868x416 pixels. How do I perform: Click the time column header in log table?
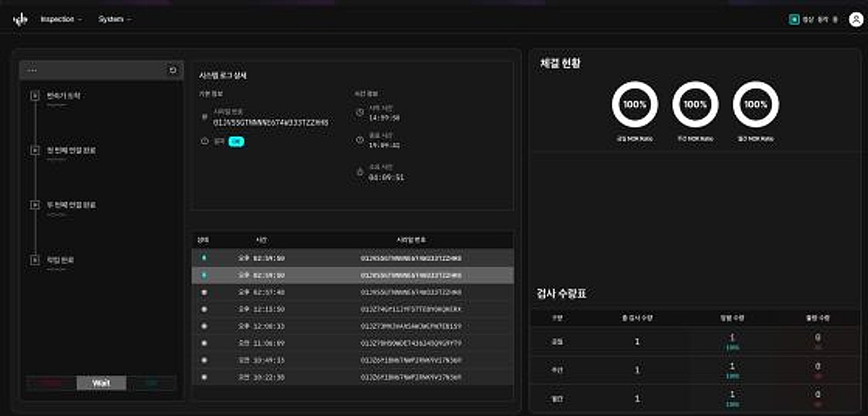pyautogui.click(x=261, y=240)
